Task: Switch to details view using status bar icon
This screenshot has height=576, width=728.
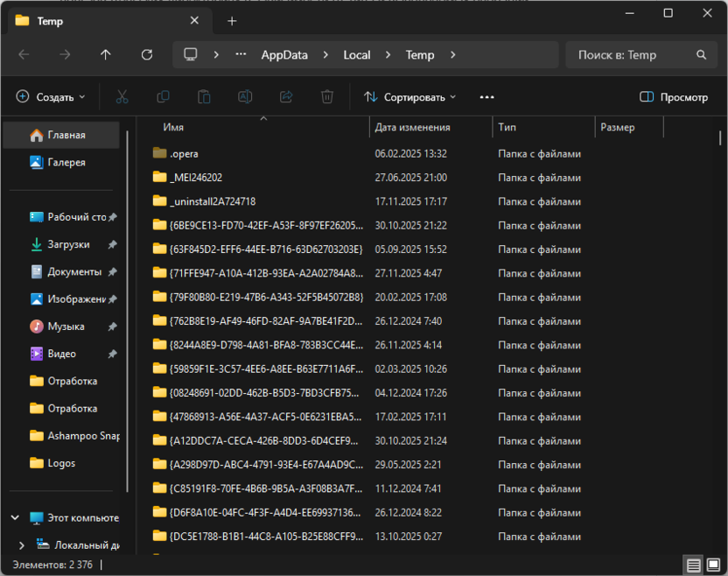Action: [694, 565]
